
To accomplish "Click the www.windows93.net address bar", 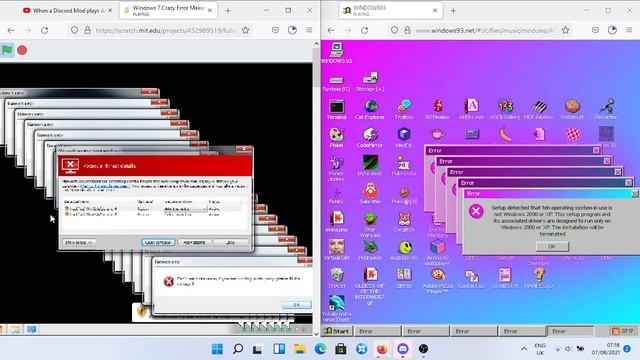I will coord(480,30).
